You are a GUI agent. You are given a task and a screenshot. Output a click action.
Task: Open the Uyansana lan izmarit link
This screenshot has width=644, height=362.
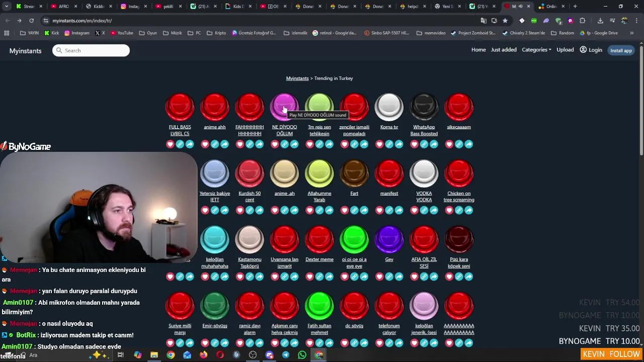point(284,262)
